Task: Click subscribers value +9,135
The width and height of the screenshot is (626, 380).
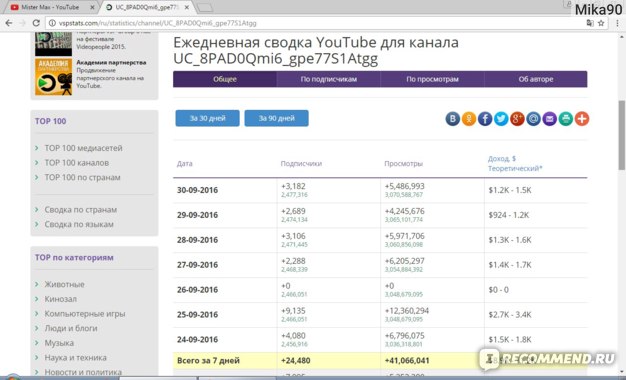Action: click(293, 311)
